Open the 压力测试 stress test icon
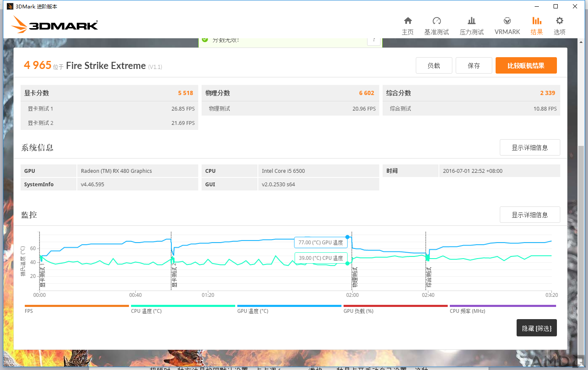 coord(472,21)
